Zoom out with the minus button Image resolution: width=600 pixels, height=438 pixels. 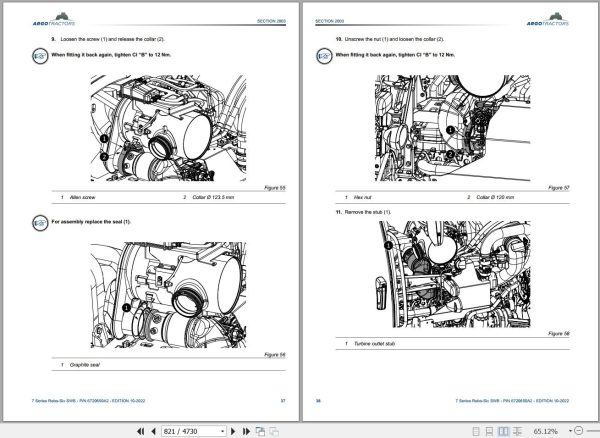tap(579, 431)
